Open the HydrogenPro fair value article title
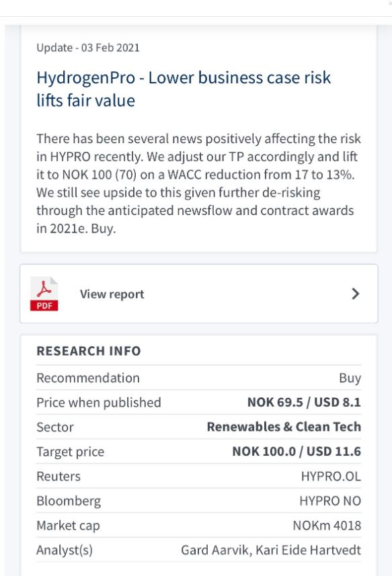The image size is (392, 576). click(184, 89)
